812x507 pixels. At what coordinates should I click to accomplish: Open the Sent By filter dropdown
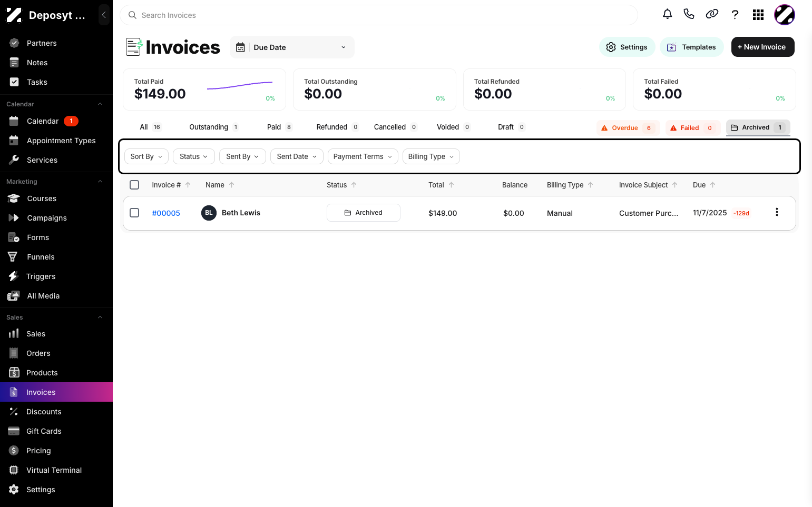click(x=242, y=156)
